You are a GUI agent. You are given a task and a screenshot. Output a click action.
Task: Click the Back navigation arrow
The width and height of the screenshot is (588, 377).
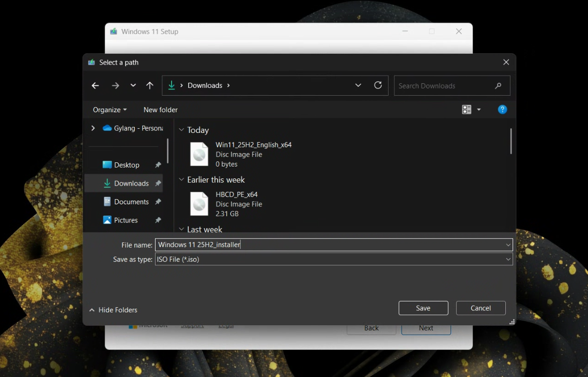[x=95, y=86]
